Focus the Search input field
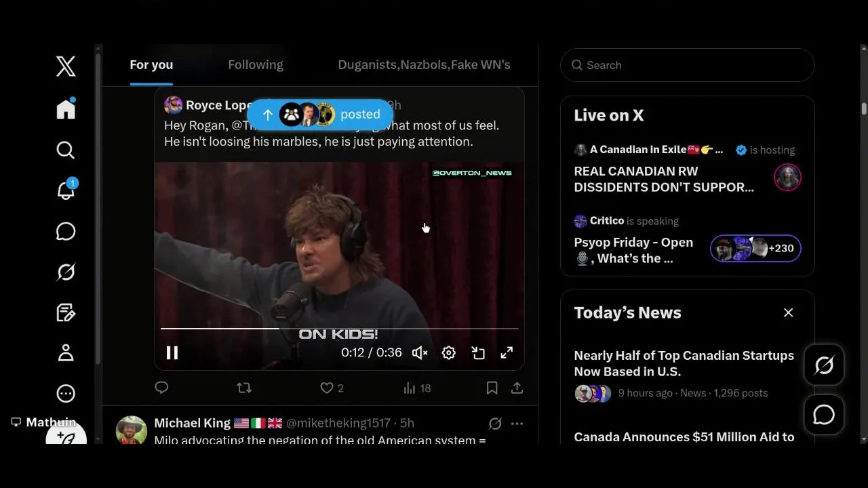This screenshot has height=488, width=868. (x=688, y=65)
